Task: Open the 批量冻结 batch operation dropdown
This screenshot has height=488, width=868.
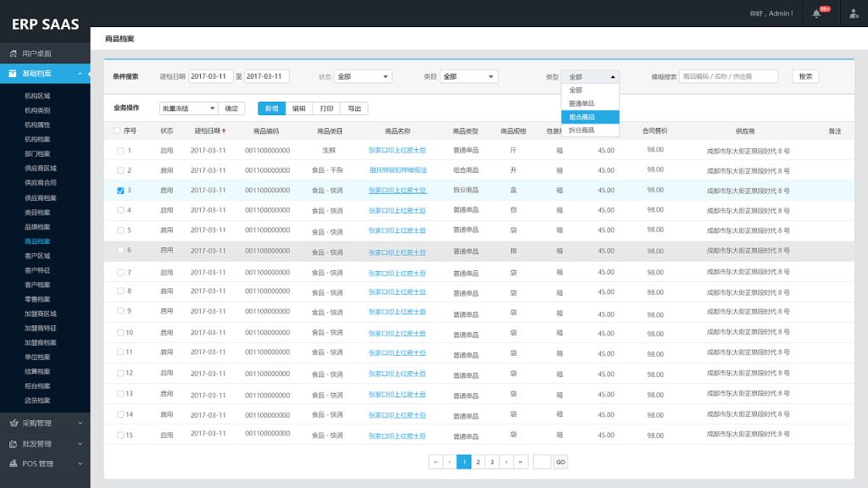Action: point(188,108)
